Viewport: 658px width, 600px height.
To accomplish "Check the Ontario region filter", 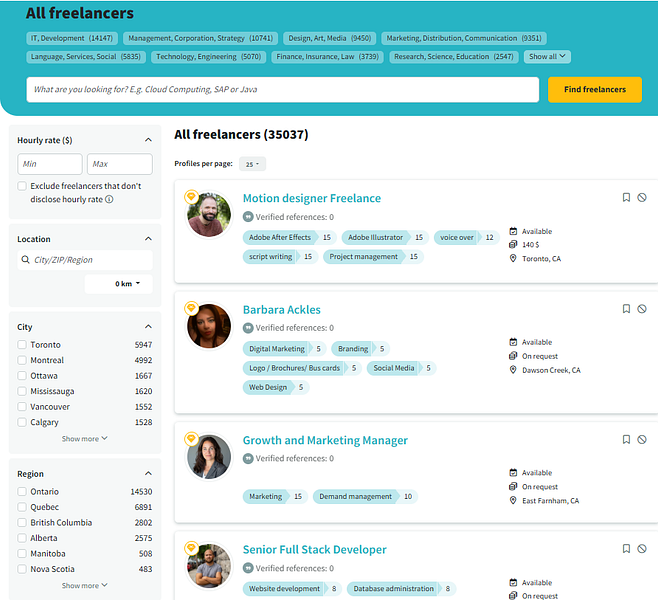I will click(22, 491).
